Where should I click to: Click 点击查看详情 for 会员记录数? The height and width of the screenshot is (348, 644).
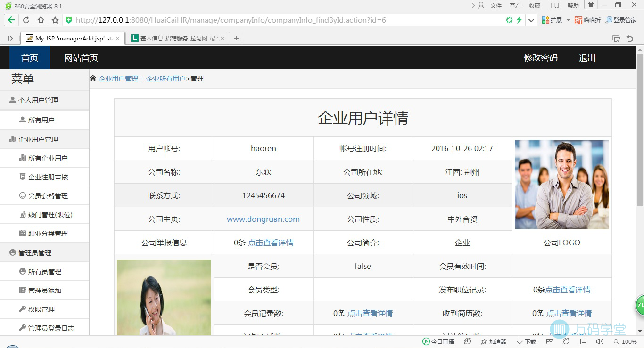[x=370, y=313]
